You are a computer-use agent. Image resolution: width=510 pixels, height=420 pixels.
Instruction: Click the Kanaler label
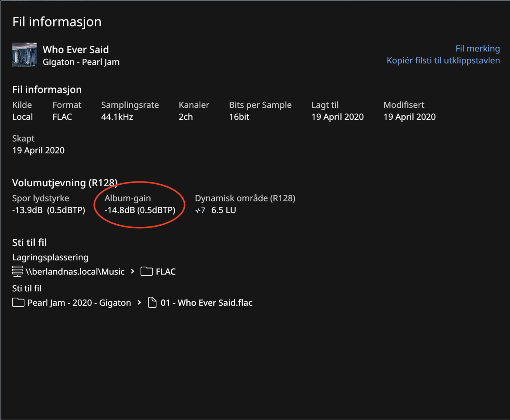[194, 105]
